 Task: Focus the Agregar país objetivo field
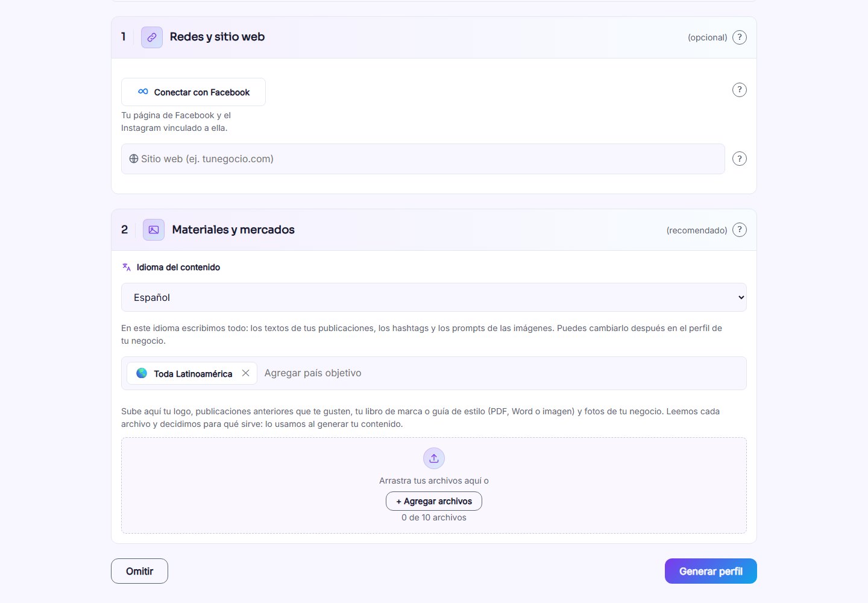point(503,373)
